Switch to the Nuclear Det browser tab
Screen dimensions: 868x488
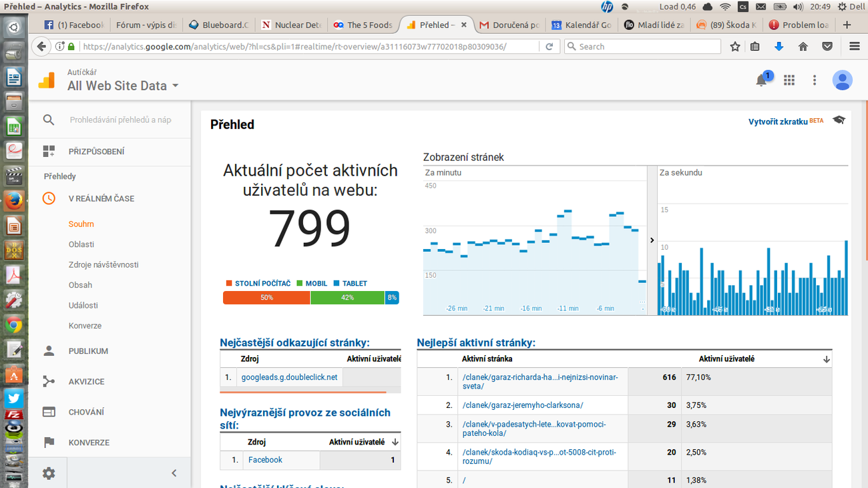(291, 25)
